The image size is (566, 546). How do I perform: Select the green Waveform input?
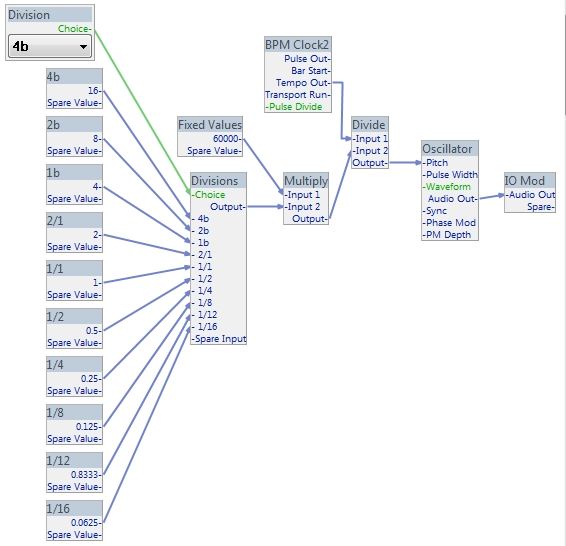point(447,187)
